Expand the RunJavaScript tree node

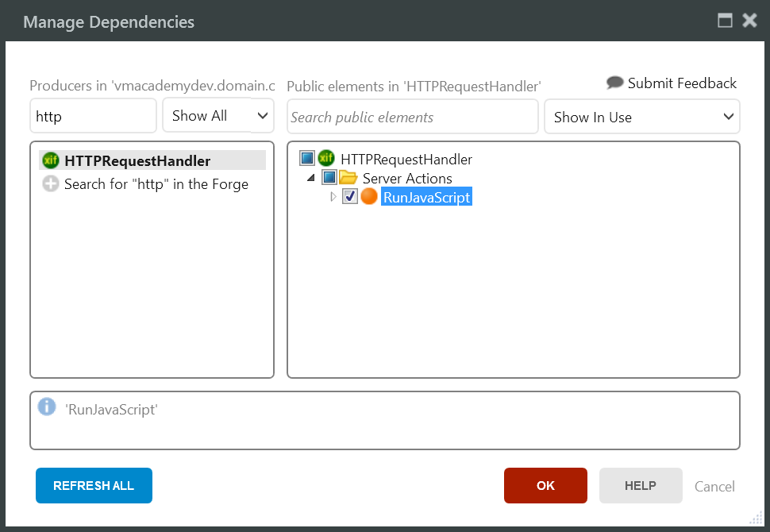point(335,197)
